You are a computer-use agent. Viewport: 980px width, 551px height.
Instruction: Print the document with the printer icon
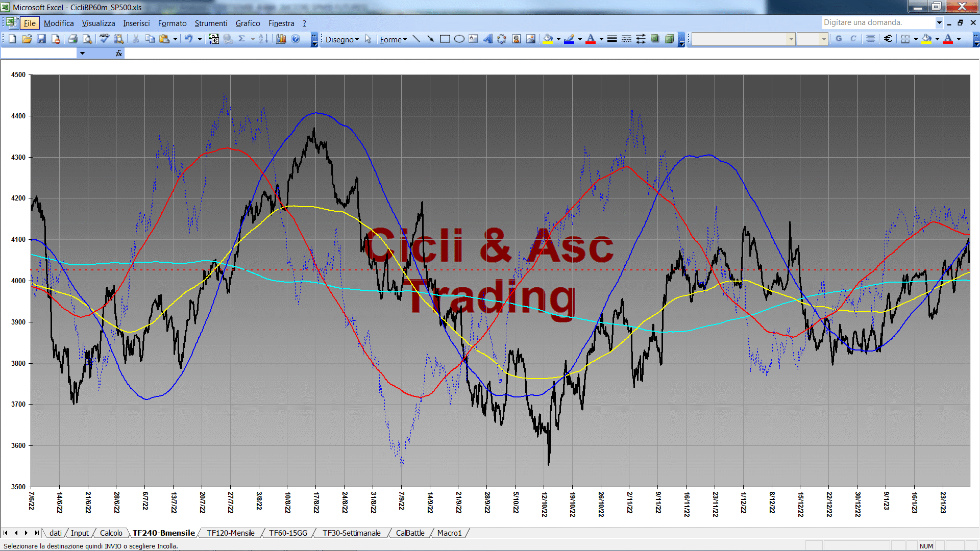tap(72, 39)
